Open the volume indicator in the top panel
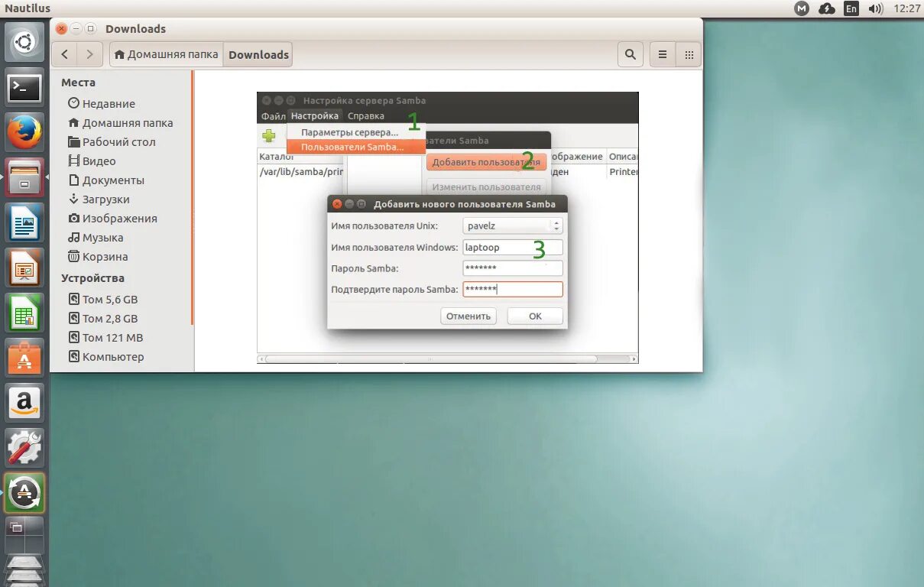Image resolution: width=924 pixels, height=587 pixels. tap(876, 9)
